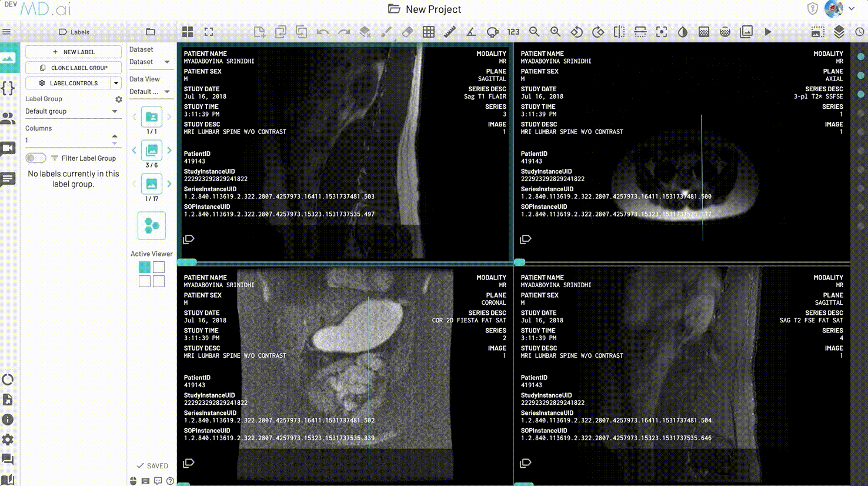Select the bottom-left Active Viewer square
The height and width of the screenshot is (486, 868).
point(145,281)
